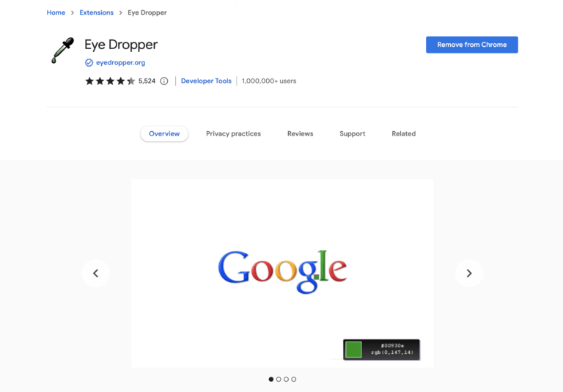563x392 pixels.
Task: Go to previous screenshot with left chevron
Action: coord(95,273)
